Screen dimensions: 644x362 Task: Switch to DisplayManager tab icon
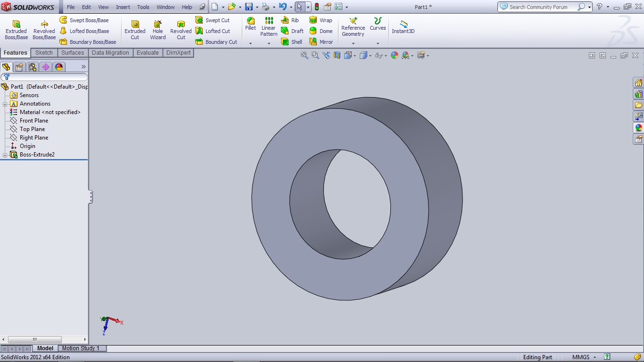(x=59, y=67)
